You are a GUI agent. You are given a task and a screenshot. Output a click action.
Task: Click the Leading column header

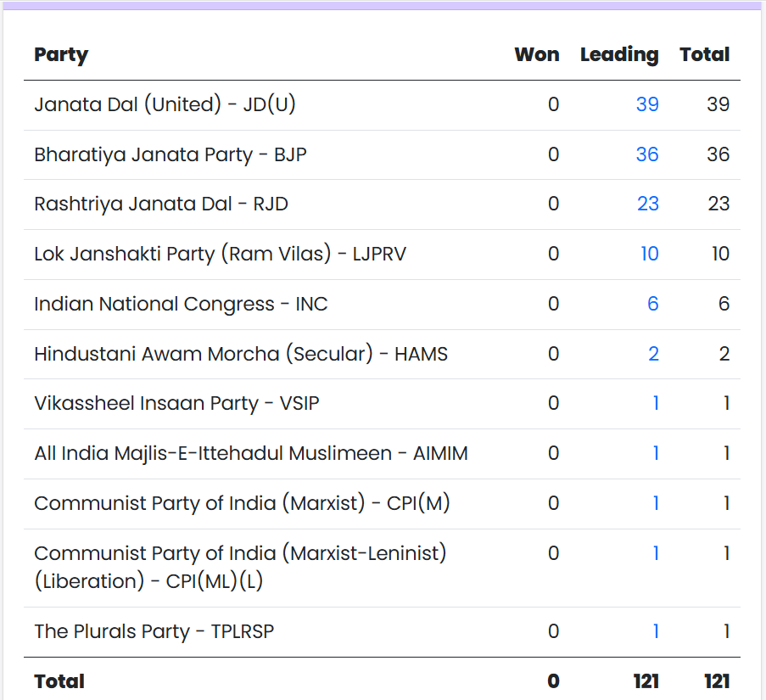(x=619, y=55)
